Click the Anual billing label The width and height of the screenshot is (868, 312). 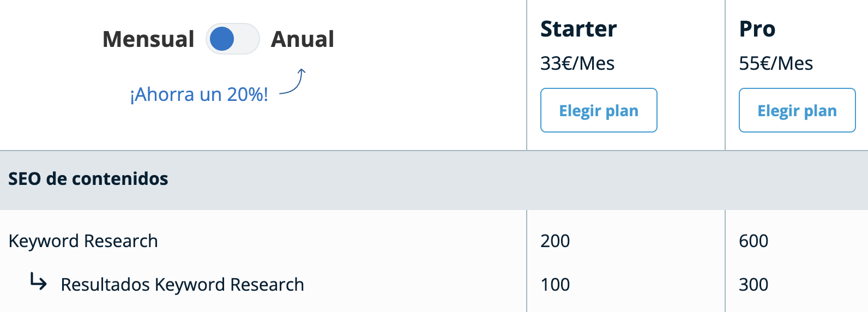[x=303, y=39]
